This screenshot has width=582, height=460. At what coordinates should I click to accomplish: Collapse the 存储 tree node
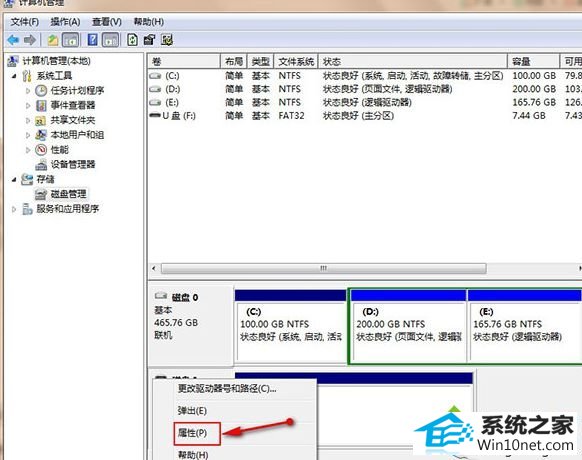point(14,180)
